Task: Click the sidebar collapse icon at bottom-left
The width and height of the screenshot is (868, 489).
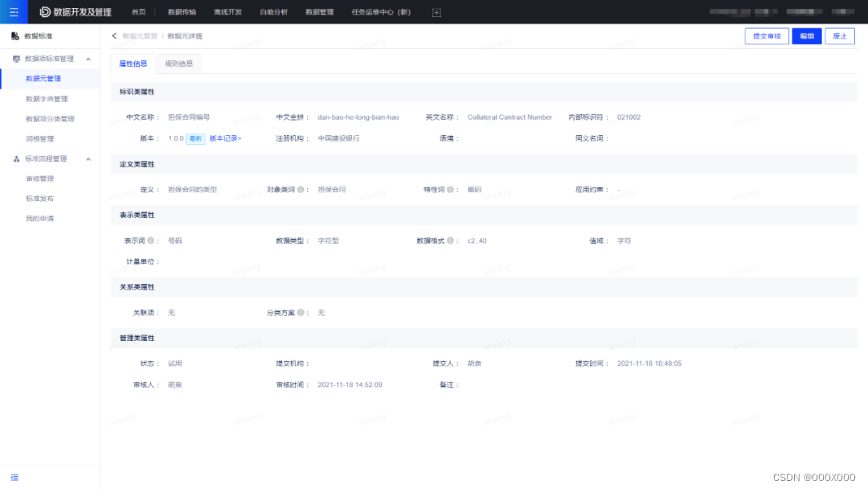Action: (14, 477)
